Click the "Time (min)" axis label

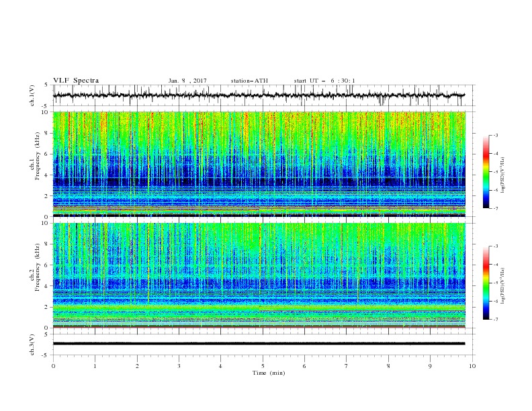269,373
